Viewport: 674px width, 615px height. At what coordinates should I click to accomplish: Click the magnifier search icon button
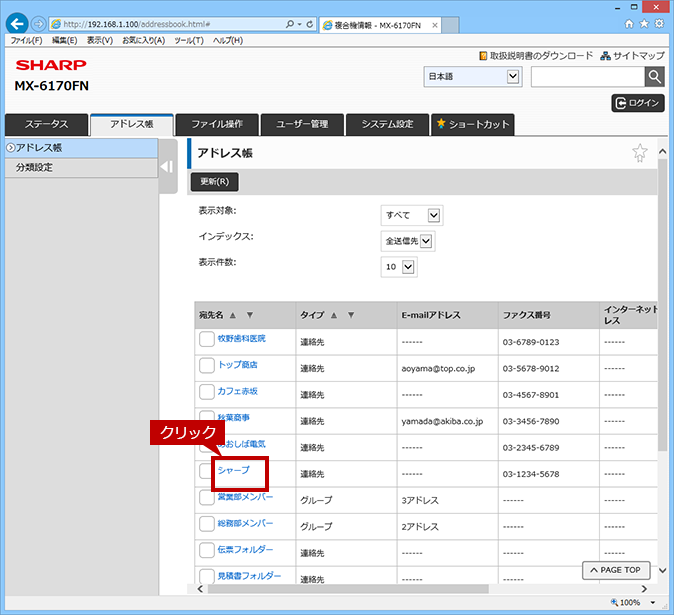pos(654,77)
